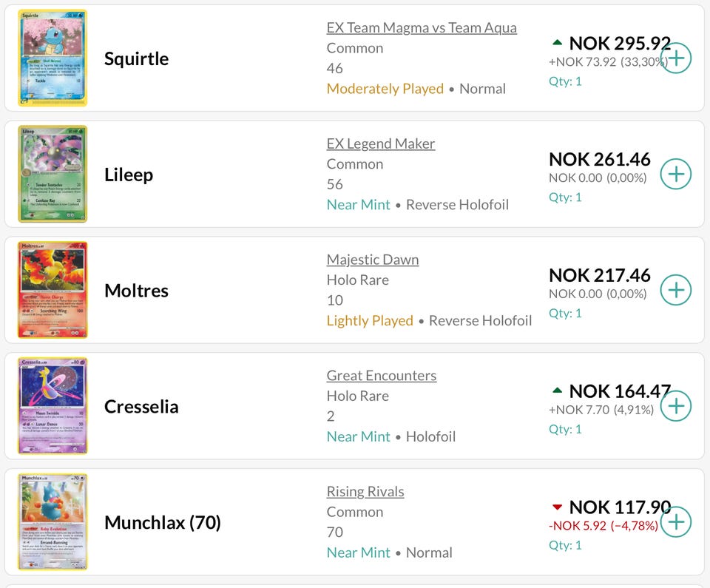Open the Majestic Dawn set link
This screenshot has height=588, width=710.
point(373,260)
